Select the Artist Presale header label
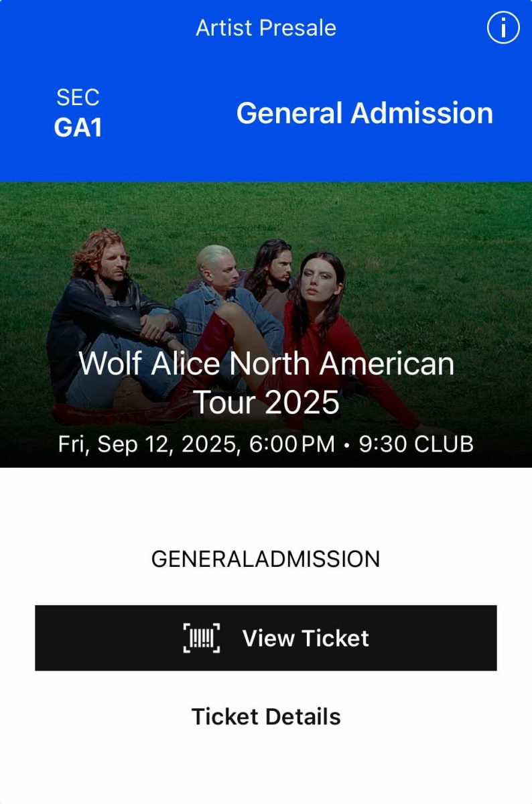Viewport: 532px width, 804px height. click(266, 28)
